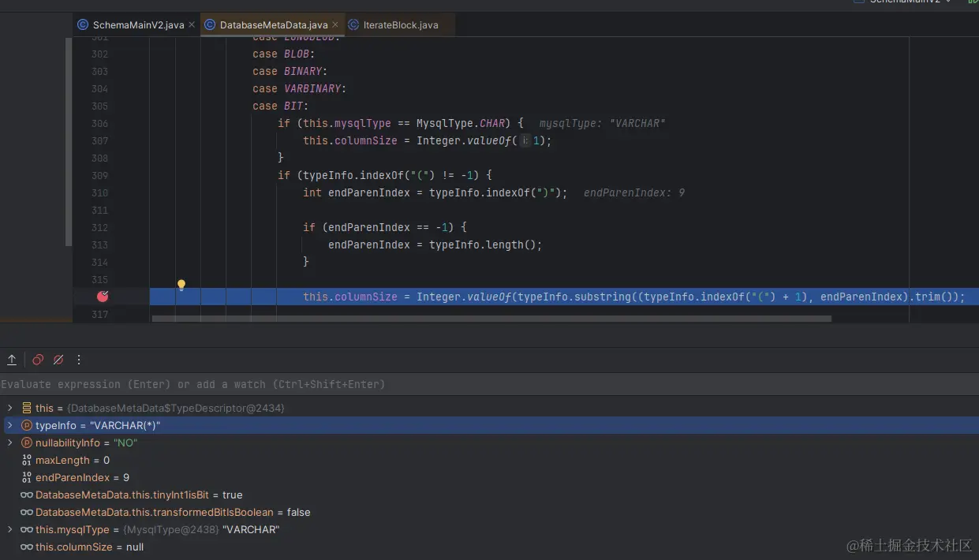The image size is (979, 560).
Task: Click the primitive icon beside maxLength
Action: [x=27, y=460]
